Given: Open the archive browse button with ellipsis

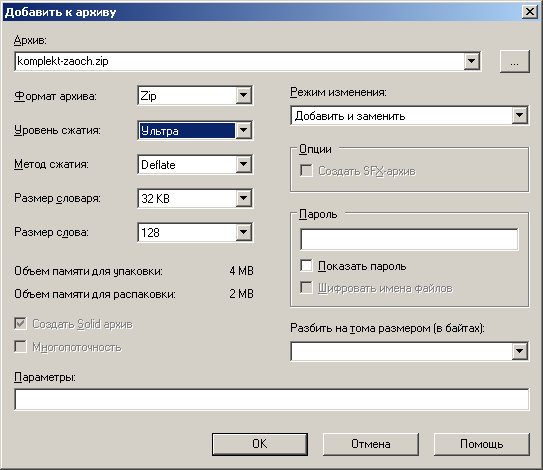Looking at the screenshot, I should click(x=515, y=62).
